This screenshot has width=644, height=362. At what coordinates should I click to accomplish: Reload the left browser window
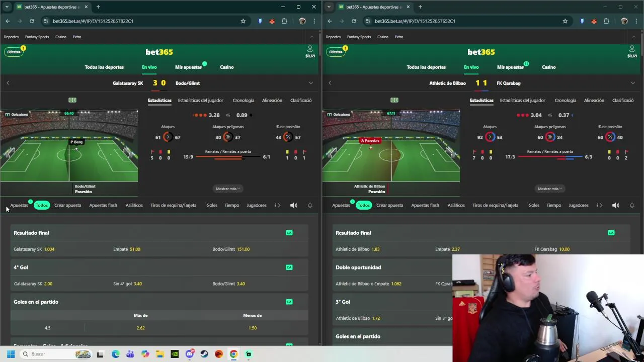[x=32, y=21]
